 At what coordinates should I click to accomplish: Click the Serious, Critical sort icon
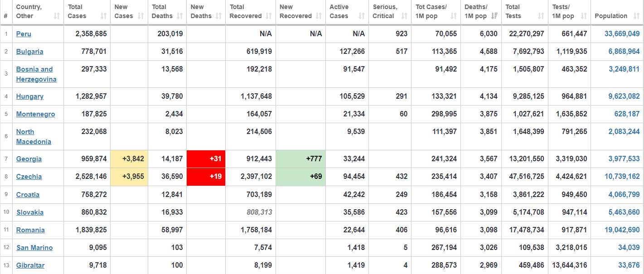click(x=404, y=16)
